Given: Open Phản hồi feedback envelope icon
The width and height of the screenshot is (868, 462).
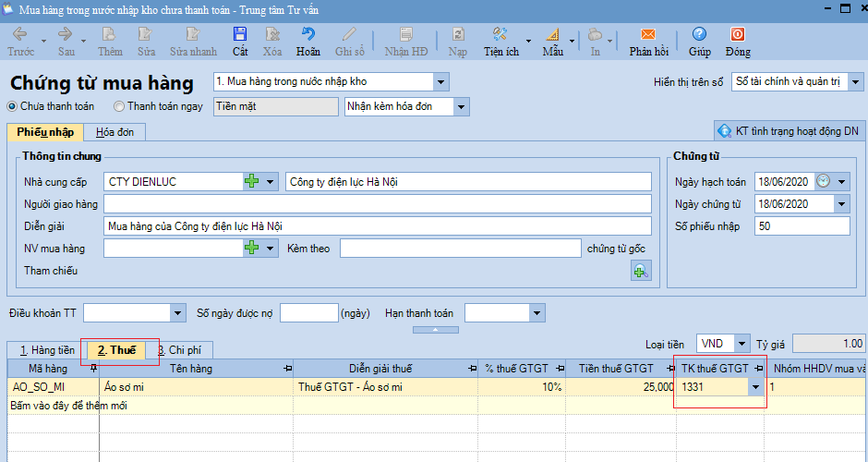Looking at the screenshot, I should tap(648, 34).
